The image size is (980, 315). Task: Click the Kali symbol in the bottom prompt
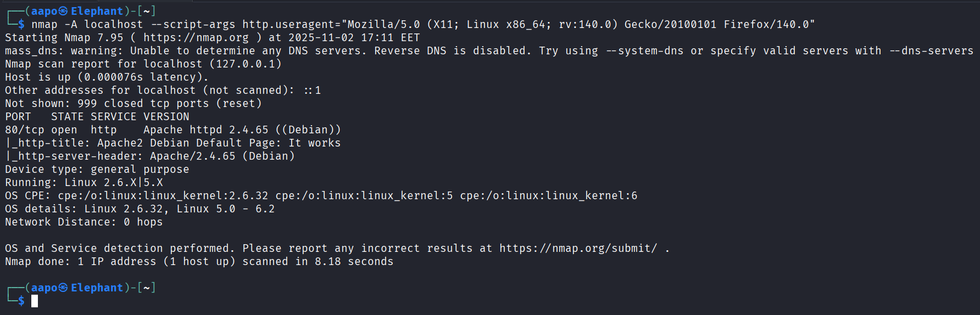[x=63, y=288]
